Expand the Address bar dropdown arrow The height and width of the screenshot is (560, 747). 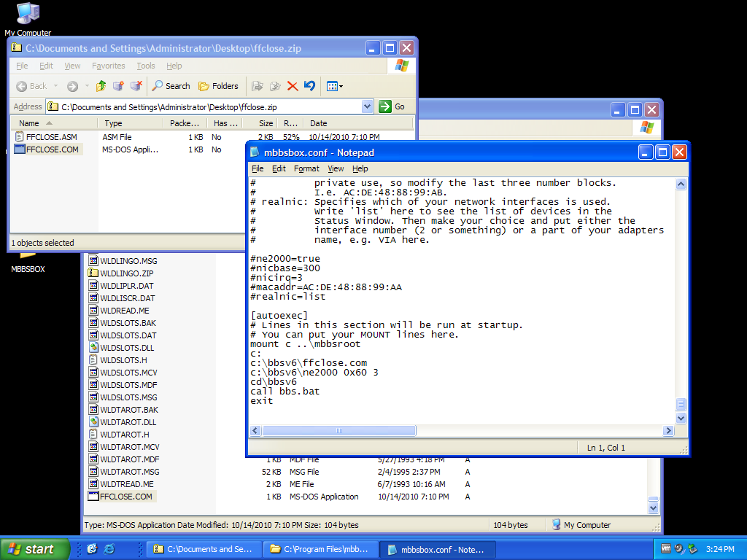368,106
